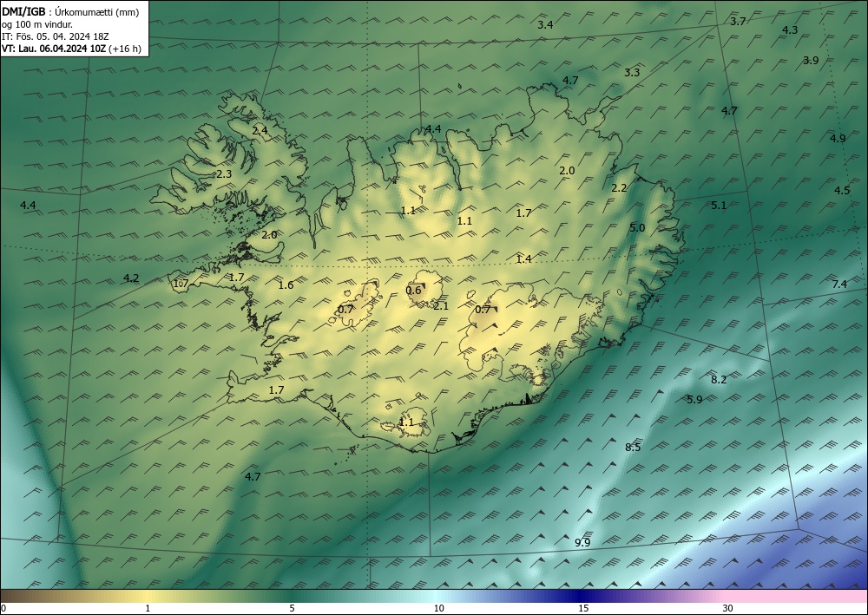Viewport: 868px width, 615px height.
Task: Click the color scale label '0'
Action: 3,608
